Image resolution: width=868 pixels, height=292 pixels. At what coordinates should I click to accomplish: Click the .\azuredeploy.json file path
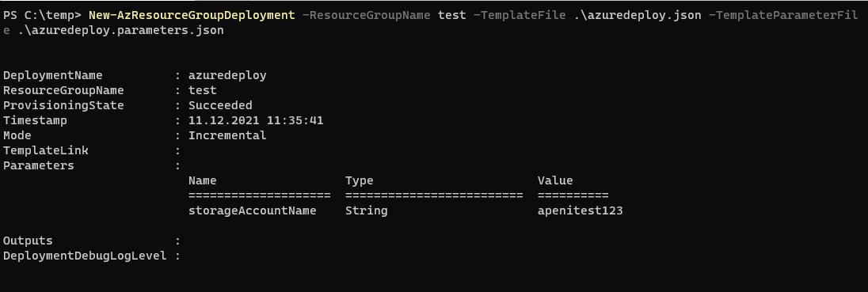(x=638, y=16)
